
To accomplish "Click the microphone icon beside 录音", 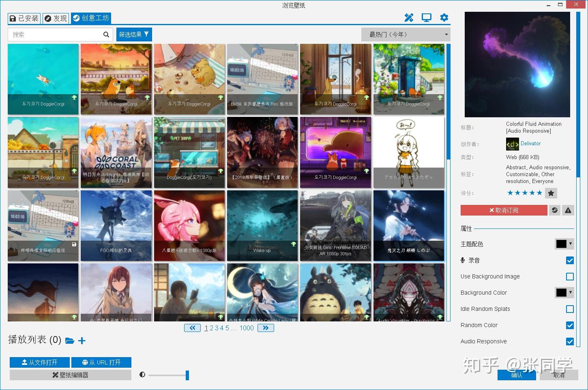I will [x=463, y=260].
